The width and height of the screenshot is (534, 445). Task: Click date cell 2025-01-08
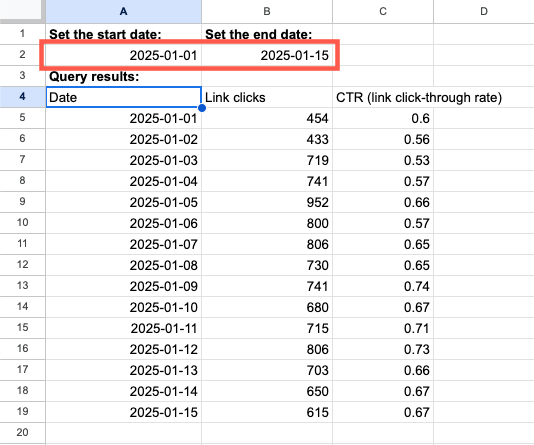pyautogui.click(x=124, y=265)
